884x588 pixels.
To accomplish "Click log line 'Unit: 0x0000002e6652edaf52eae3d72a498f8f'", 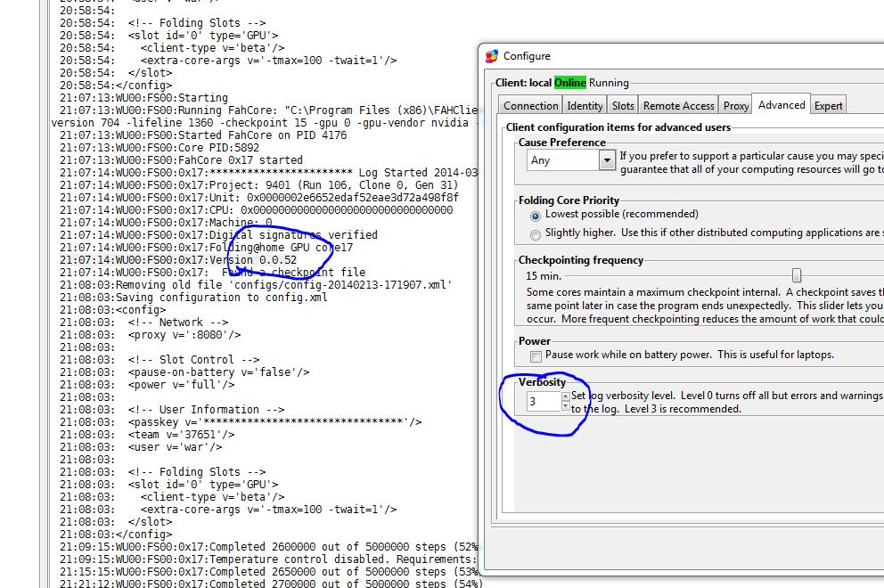I will pos(259,198).
